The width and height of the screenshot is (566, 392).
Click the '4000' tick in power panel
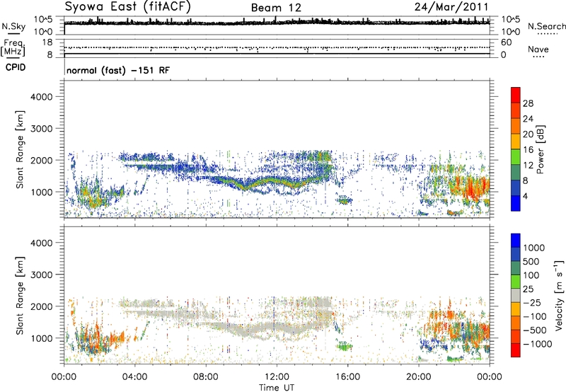pos(41,97)
